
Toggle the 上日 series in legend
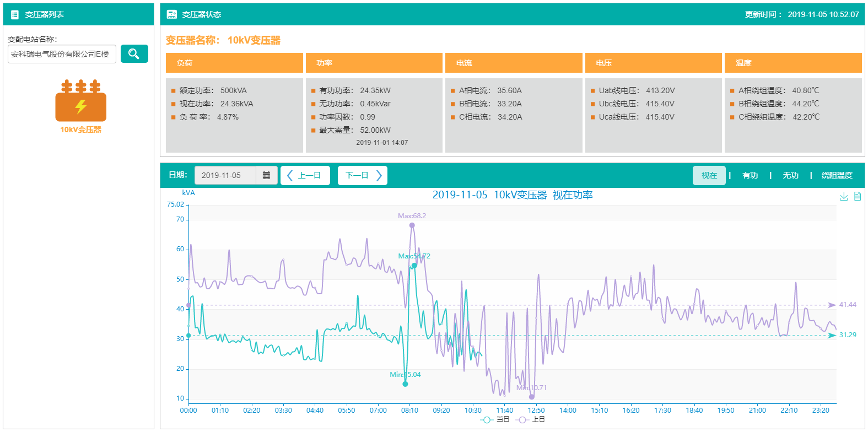pos(530,420)
